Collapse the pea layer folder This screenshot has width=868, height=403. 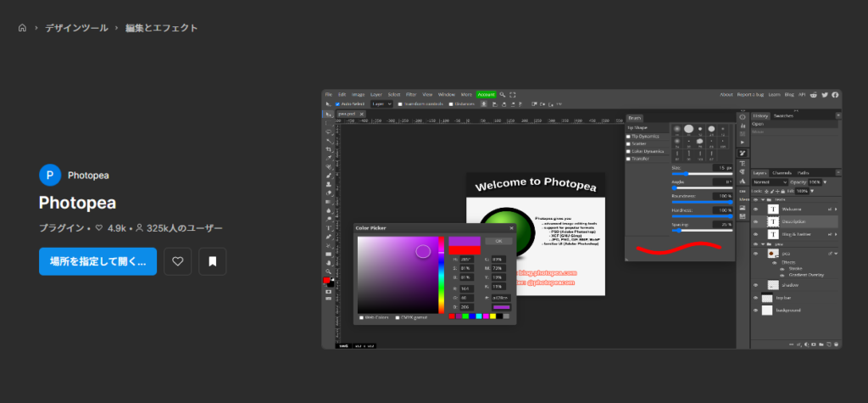click(x=763, y=243)
